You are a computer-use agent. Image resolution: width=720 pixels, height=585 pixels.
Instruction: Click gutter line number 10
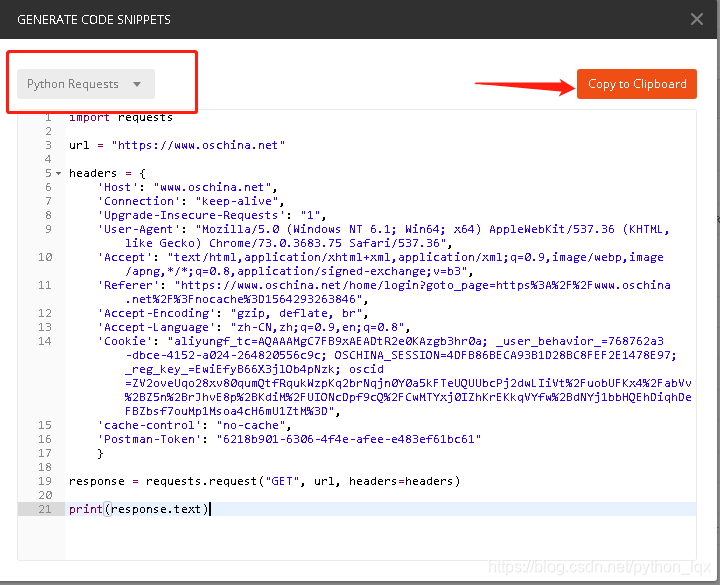point(45,257)
